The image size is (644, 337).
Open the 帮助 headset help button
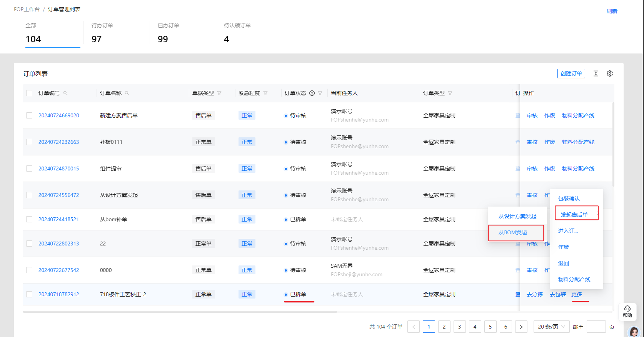pyautogui.click(x=627, y=311)
